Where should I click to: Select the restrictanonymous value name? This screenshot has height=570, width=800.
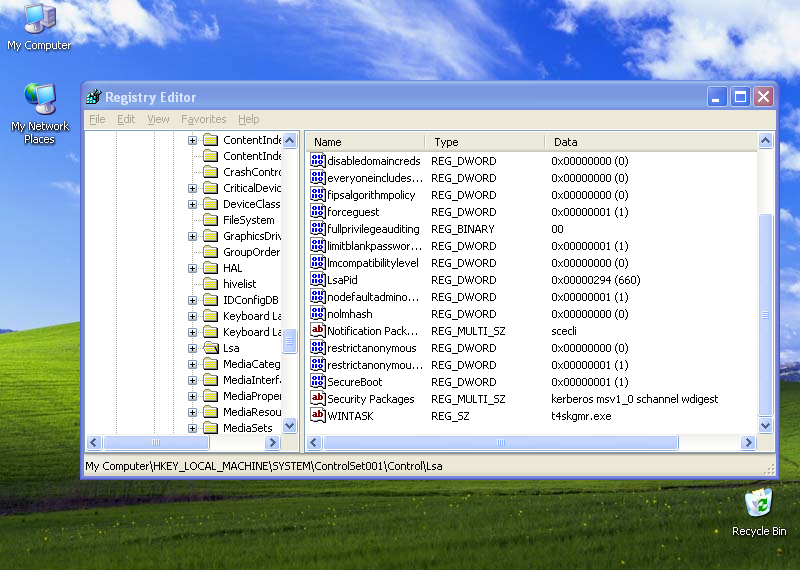pyautogui.click(x=371, y=348)
